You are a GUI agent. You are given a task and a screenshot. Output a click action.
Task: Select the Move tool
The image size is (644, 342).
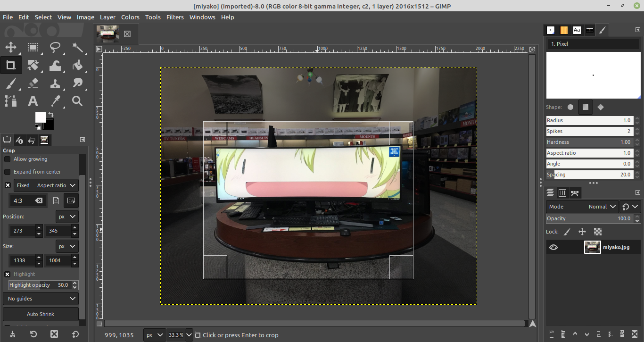coord(10,47)
